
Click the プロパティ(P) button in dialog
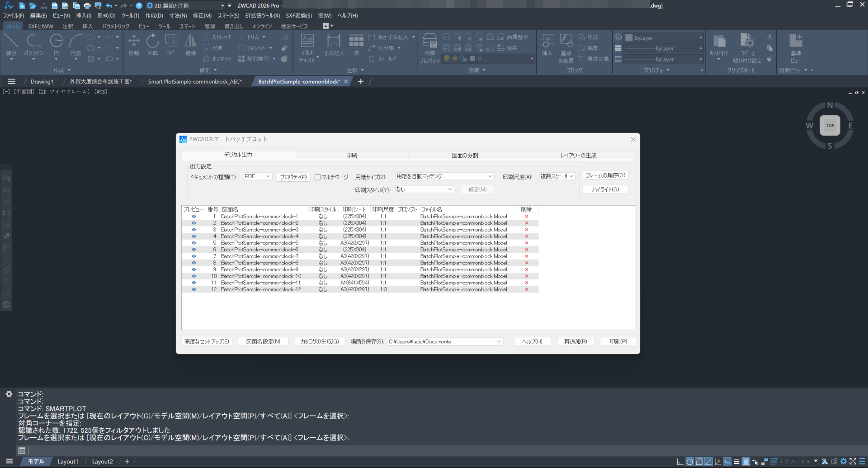point(293,177)
